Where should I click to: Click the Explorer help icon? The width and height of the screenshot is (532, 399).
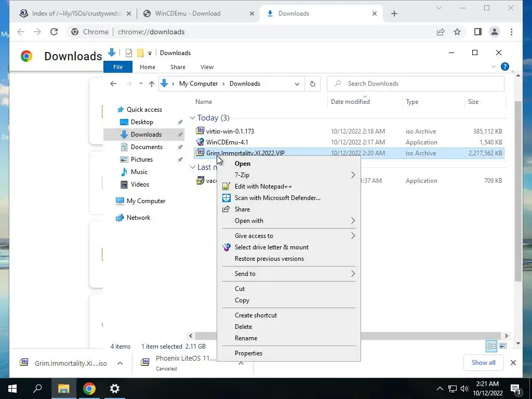[x=505, y=67]
